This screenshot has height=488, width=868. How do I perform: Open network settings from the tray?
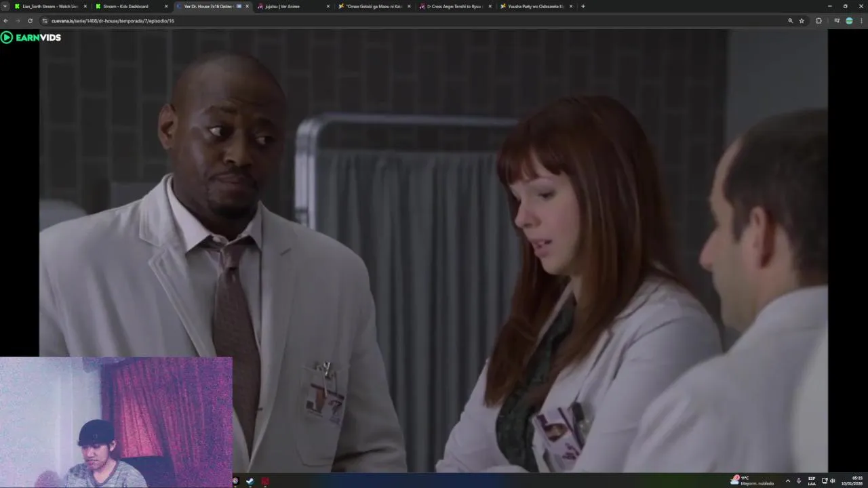tap(825, 481)
